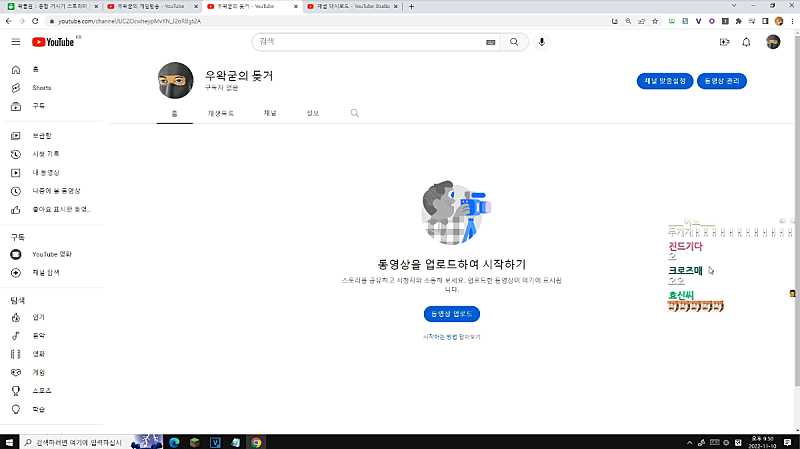Screen dimensions: 800x449
Task: Reload the page in Chrome
Action: click(35, 21)
